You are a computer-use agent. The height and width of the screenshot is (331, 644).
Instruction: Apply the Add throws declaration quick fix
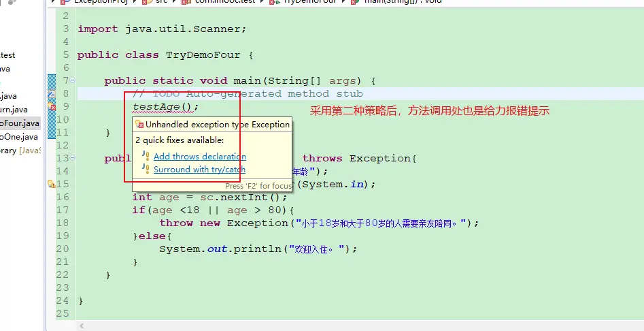(x=200, y=156)
